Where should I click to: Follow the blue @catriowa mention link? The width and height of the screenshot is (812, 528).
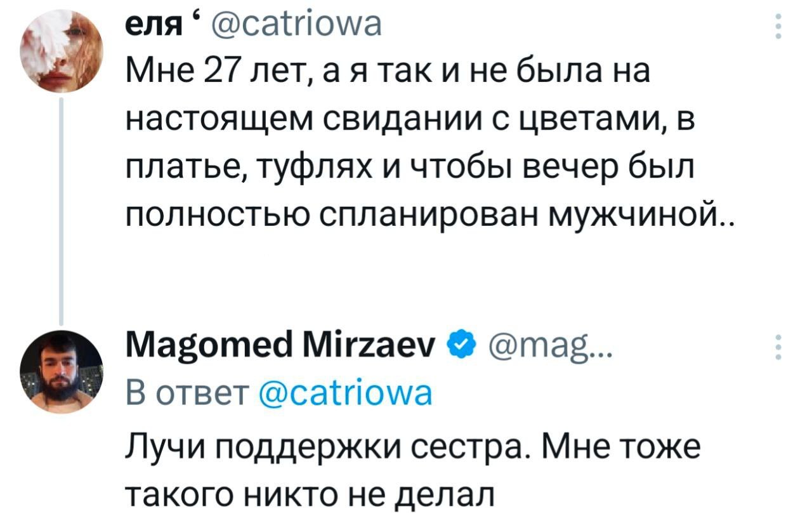coord(347,393)
